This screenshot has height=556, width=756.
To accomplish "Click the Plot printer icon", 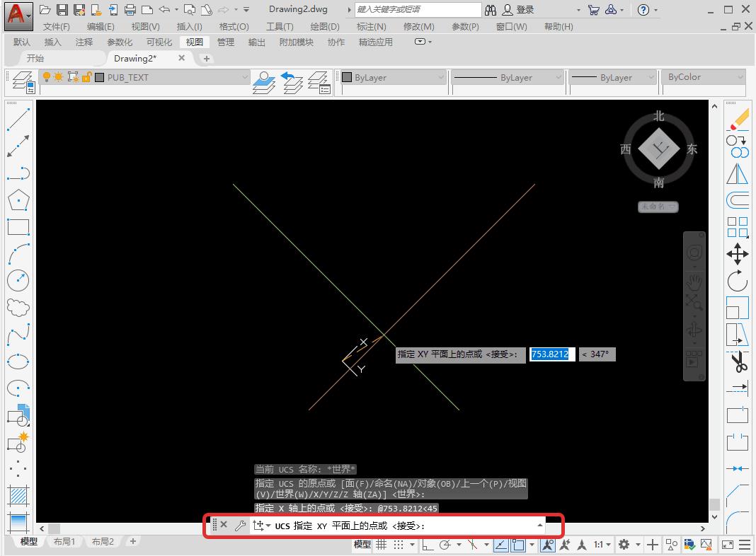I will (130, 9).
